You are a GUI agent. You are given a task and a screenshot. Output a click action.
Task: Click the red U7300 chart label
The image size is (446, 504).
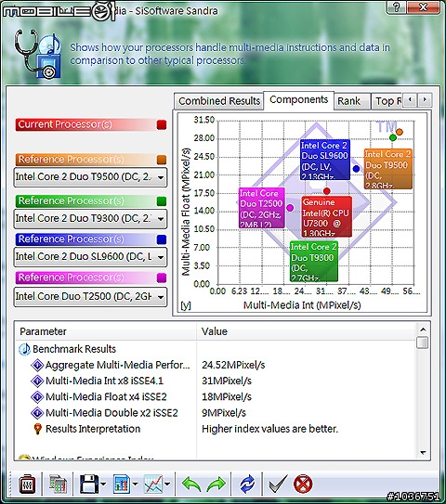pyautogui.click(x=326, y=216)
